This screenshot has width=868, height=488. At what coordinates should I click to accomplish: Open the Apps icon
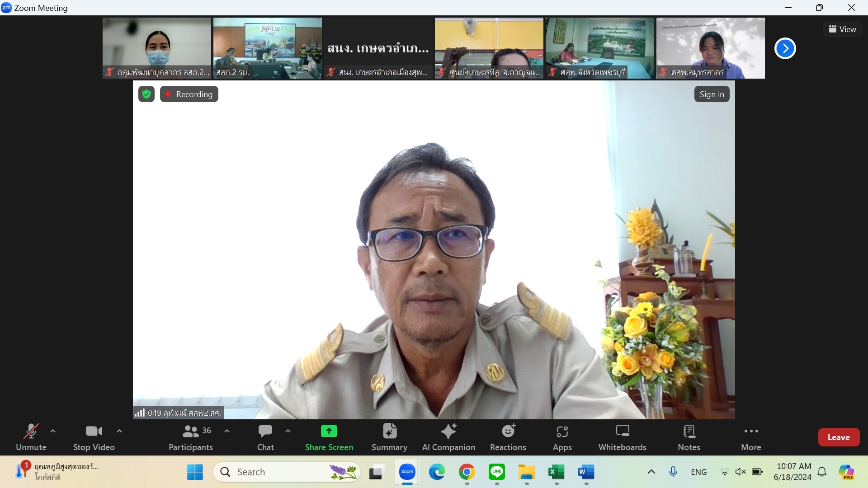(x=562, y=437)
